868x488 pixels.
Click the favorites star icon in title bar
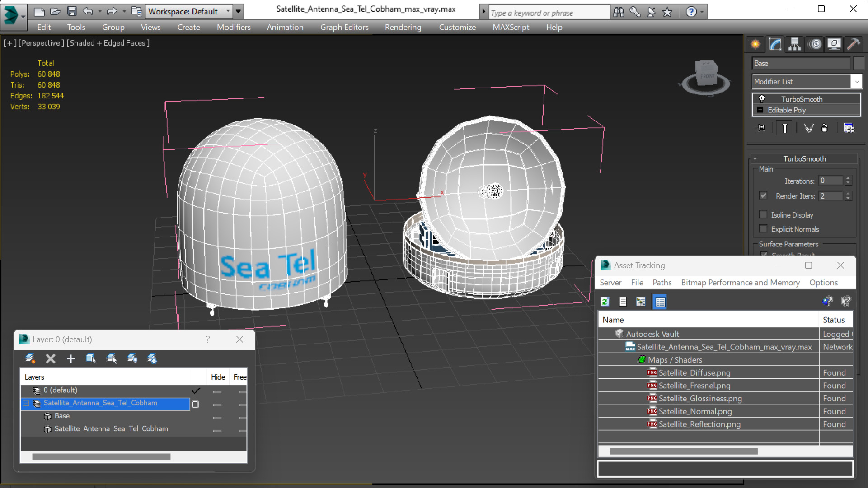click(667, 12)
